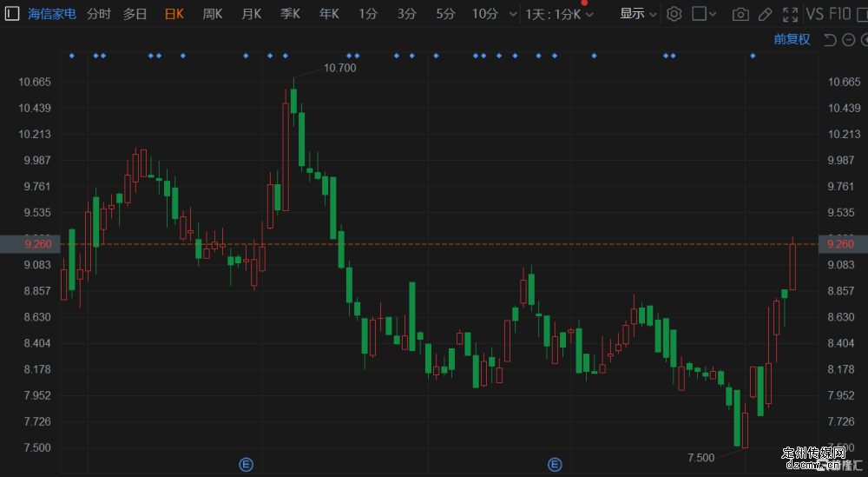Open the F10 company info

839,14
